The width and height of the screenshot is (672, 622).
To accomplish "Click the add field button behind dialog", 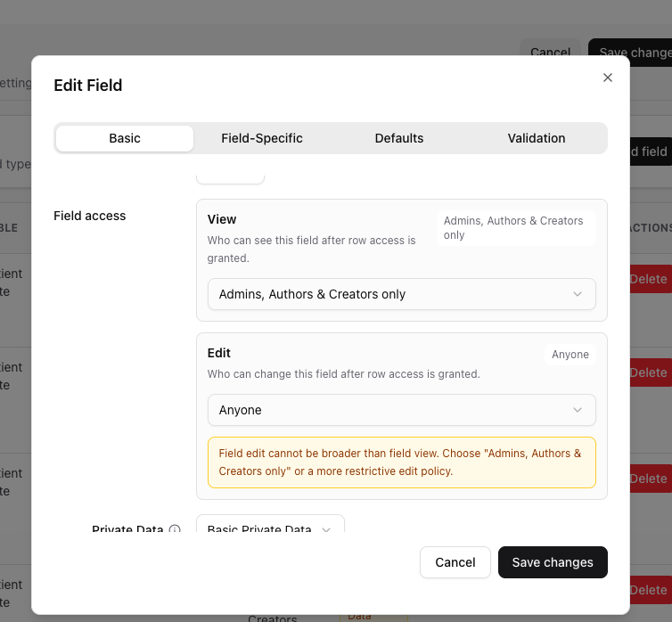I will [x=651, y=151].
